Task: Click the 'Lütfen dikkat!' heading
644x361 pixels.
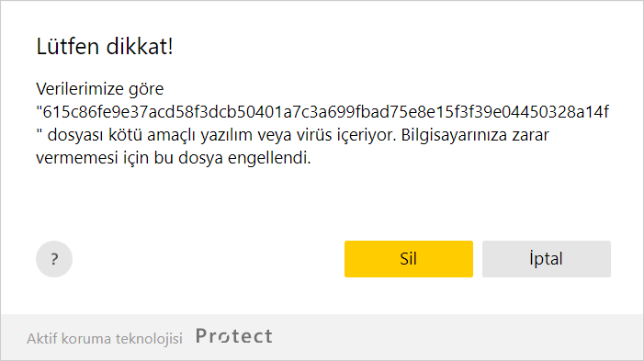Action: click(105, 46)
